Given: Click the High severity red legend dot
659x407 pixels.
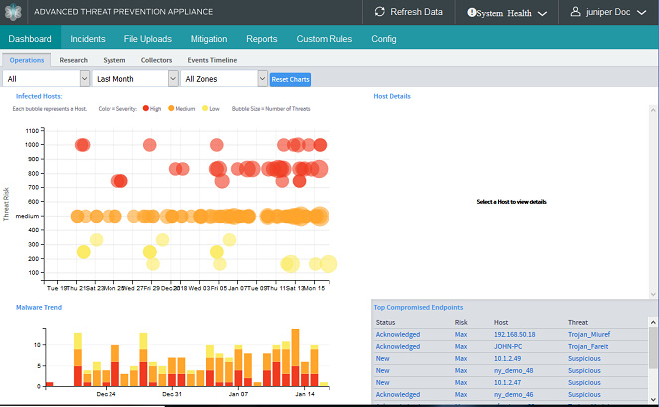Looking at the screenshot, I should click(145, 108).
